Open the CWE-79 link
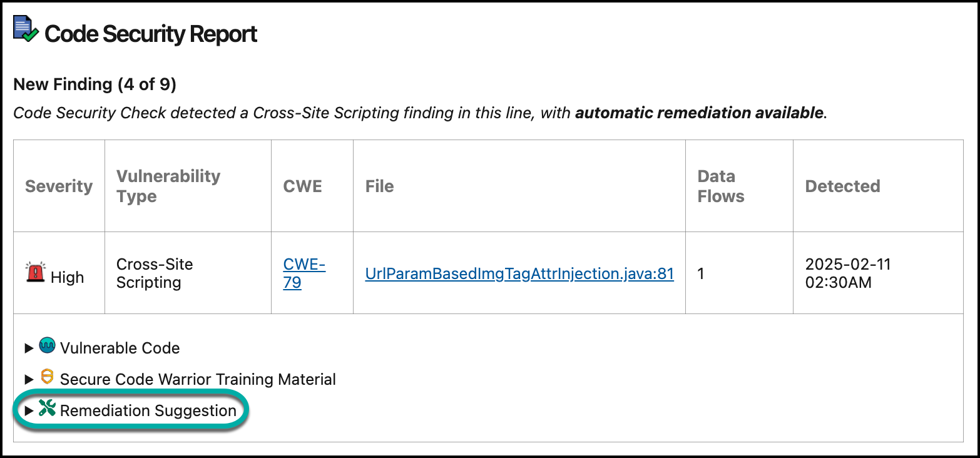This screenshot has height=458, width=980. (x=304, y=273)
